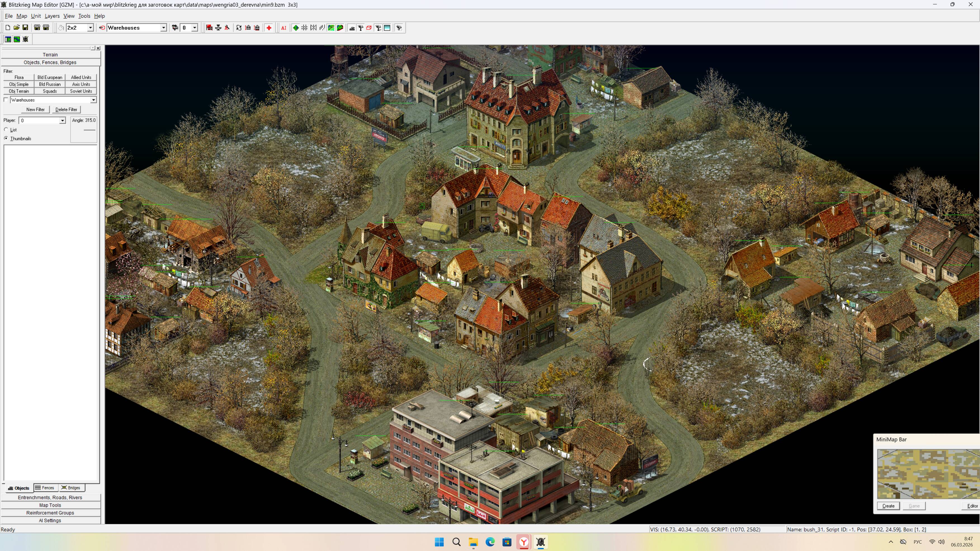Select the List radio button

tap(6, 130)
